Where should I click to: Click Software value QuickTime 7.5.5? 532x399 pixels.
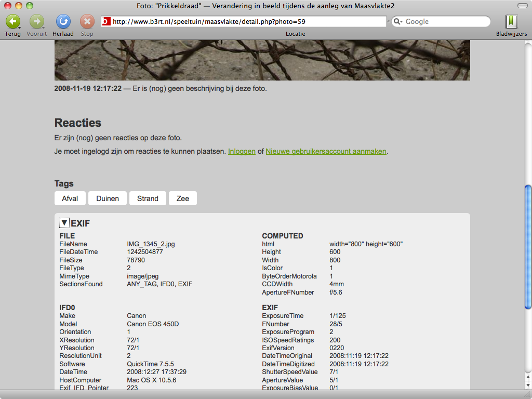pyautogui.click(x=150, y=364)
